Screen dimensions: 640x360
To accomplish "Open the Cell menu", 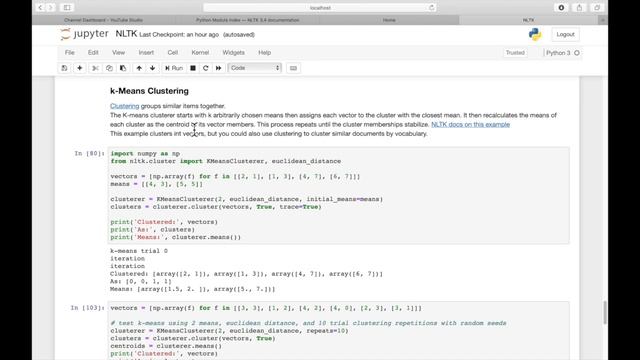I will (173, 53).
